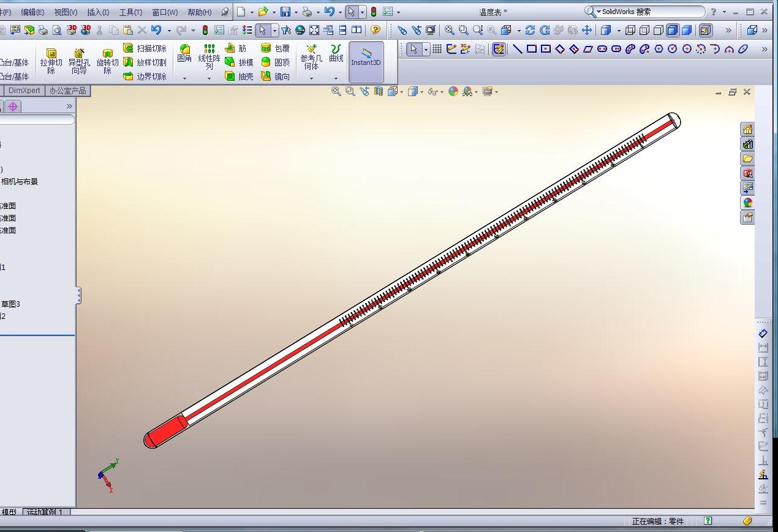Expand the Fillet 圆角 dropdown arrow

tap(184, 78)
